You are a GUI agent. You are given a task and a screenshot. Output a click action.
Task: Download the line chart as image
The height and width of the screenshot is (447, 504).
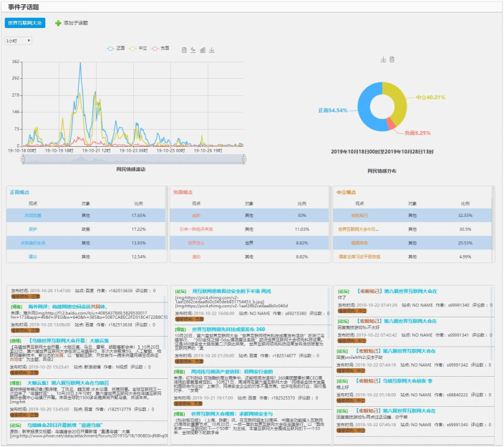(x=212, y=49)
